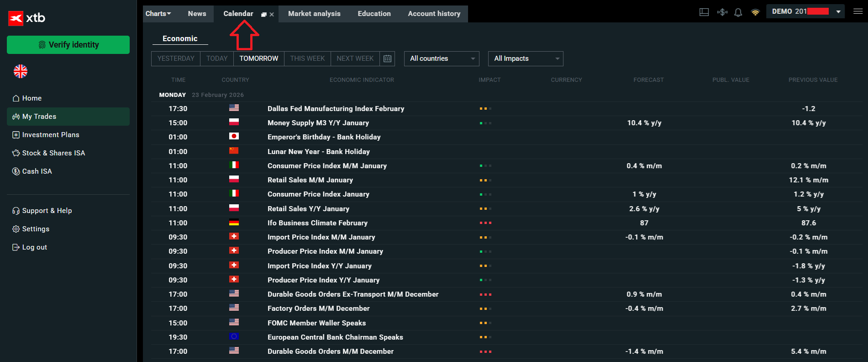The height and width of the screenshot is (362, 868).
Task: Click Lunar New Year - Bank Holiday
Action: pos(507,152)
